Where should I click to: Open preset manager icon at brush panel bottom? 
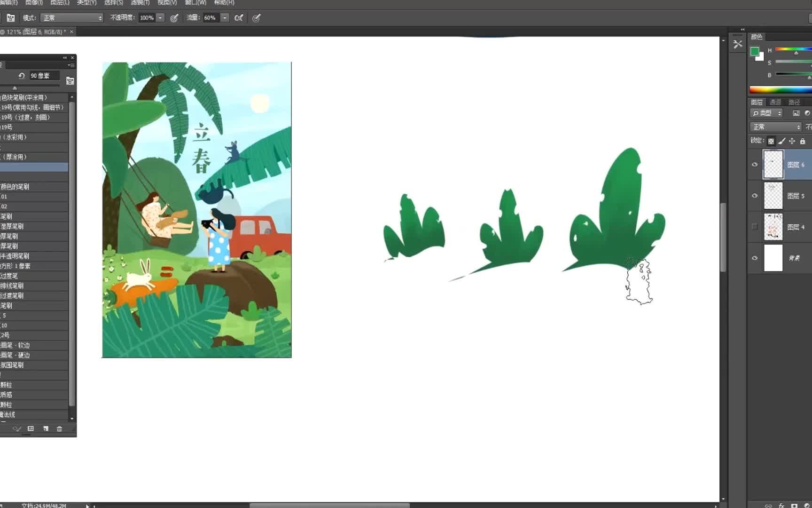pos(31,429)
